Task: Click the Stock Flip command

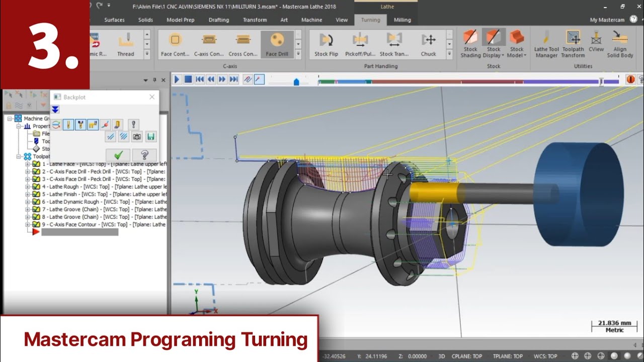Action: click(x=326, y=44)
